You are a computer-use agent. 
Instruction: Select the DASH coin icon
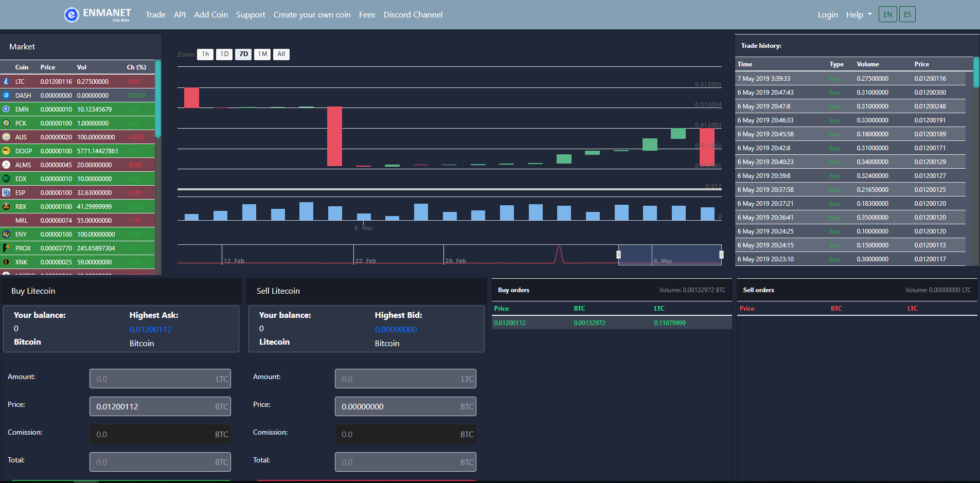click(6, 95)
